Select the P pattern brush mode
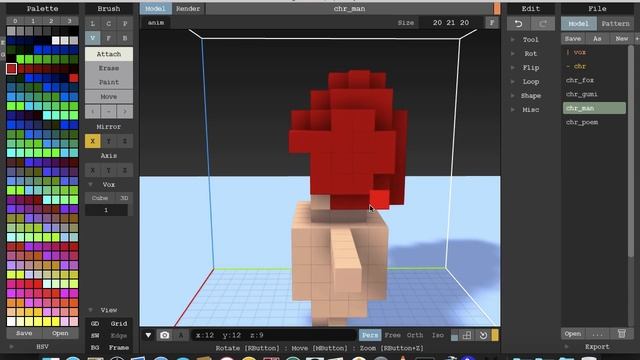 [125, 24]
